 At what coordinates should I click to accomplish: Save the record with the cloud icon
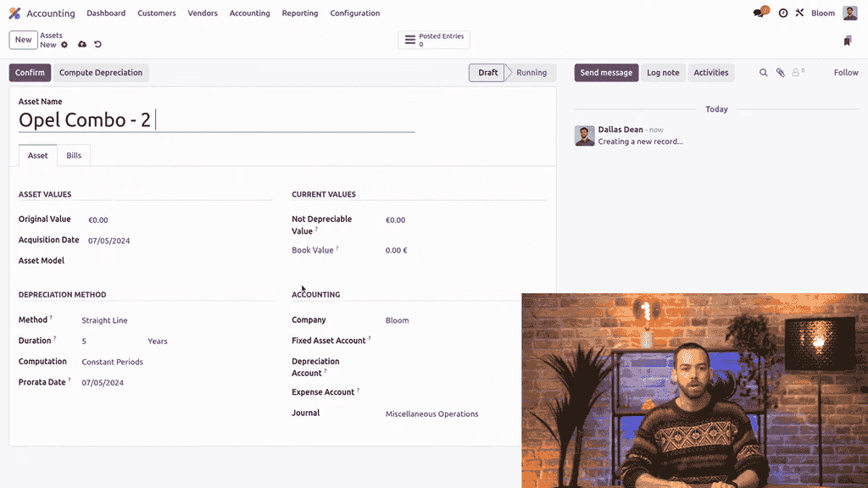[x=82, y=45]
